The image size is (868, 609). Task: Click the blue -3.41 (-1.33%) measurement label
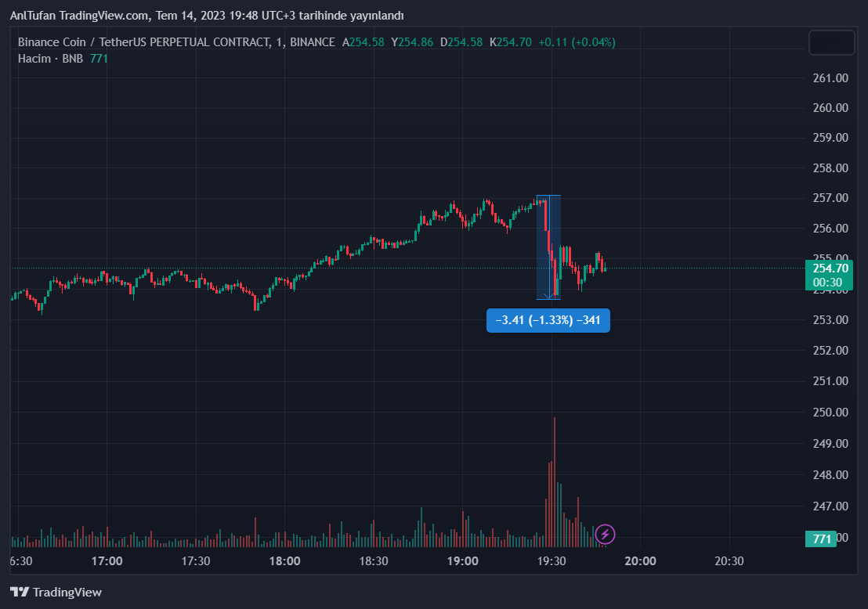pos(548,320)
